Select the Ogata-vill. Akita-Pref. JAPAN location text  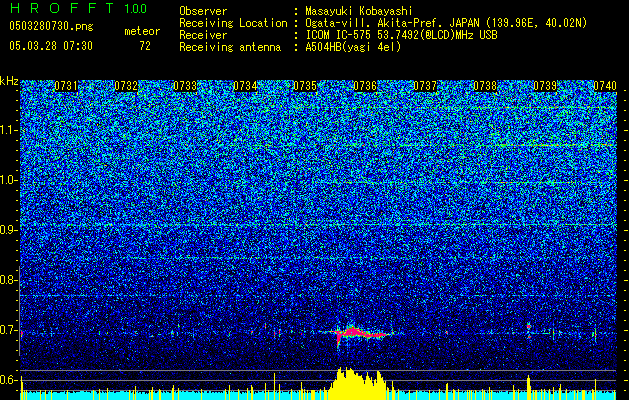pos(446,23)
